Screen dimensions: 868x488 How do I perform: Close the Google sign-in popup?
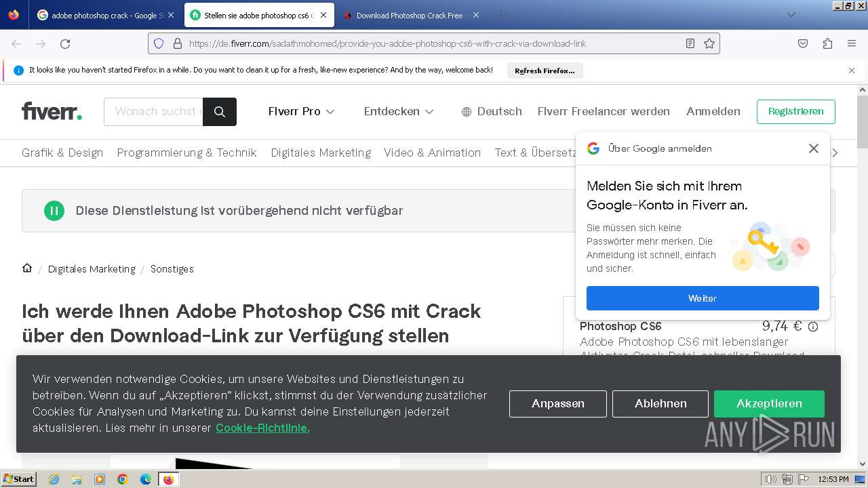(x=814, y=148)
